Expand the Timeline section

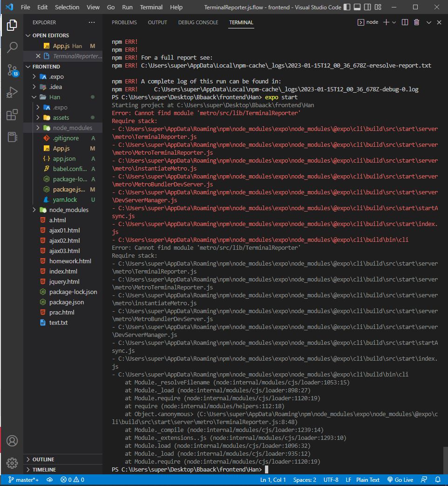click(x=63, y=470)
